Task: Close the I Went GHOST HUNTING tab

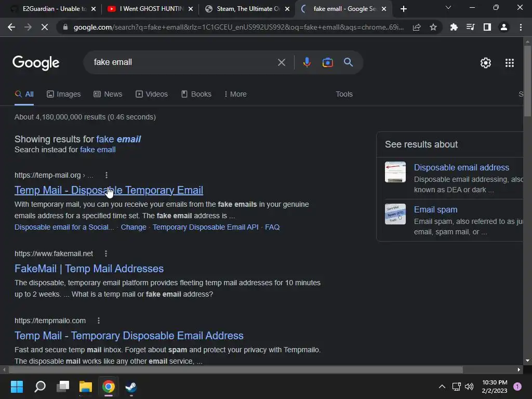Action: coord(191,9)
